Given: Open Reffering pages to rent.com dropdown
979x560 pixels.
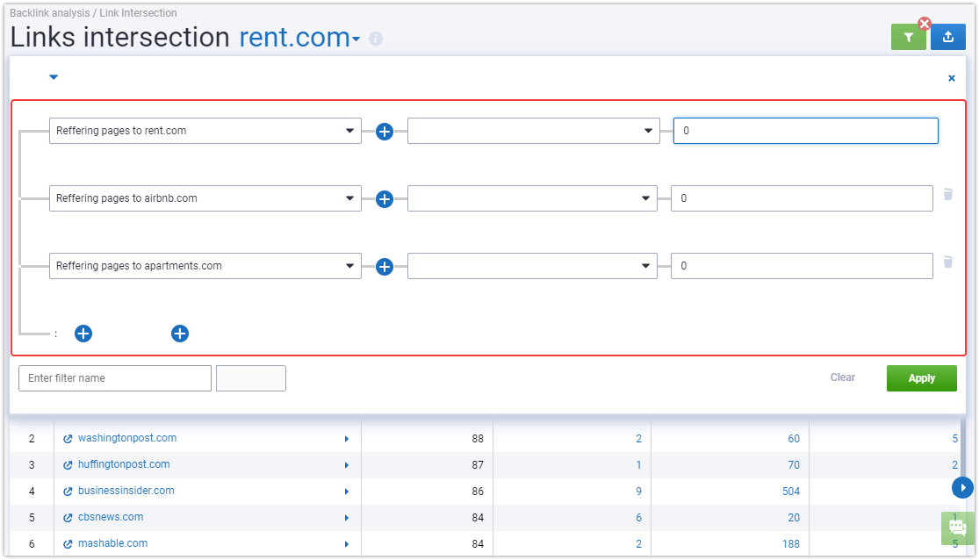Looking at the screenshot, I should [205, 131].
